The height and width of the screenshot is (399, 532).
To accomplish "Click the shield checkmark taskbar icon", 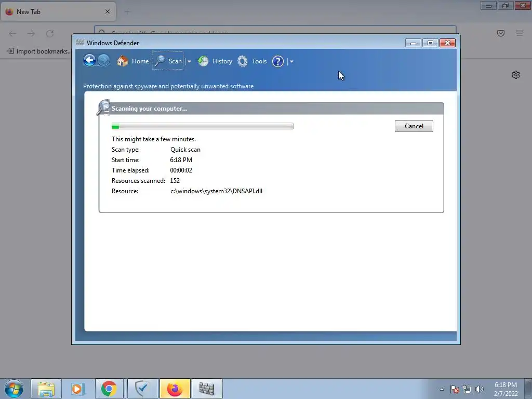I will pyautogui.click(x=142, y=389).
